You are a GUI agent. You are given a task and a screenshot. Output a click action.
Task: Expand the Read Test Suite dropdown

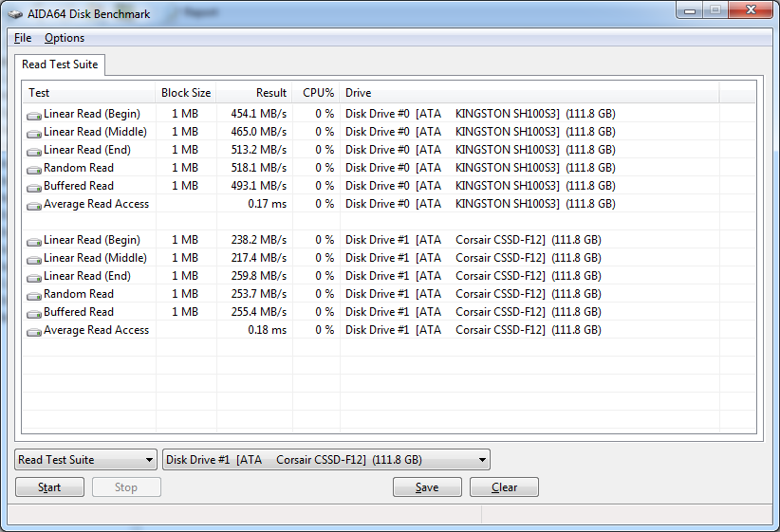[85, 459]
